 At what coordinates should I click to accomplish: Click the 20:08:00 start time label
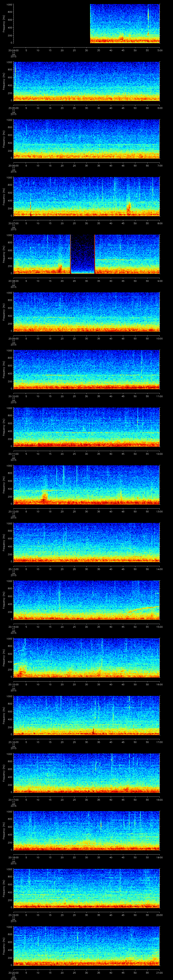pyautogui.click(x=13, y=281)
